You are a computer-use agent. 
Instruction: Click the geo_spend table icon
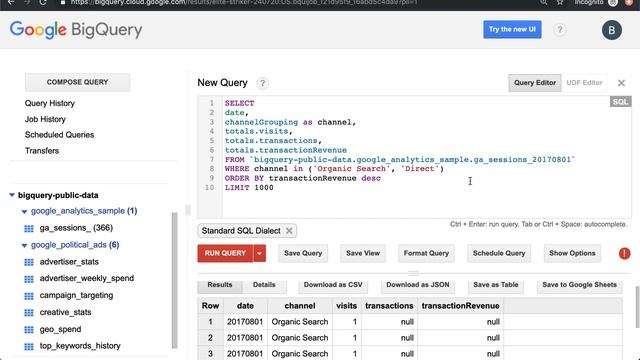(x=29, y=329)
